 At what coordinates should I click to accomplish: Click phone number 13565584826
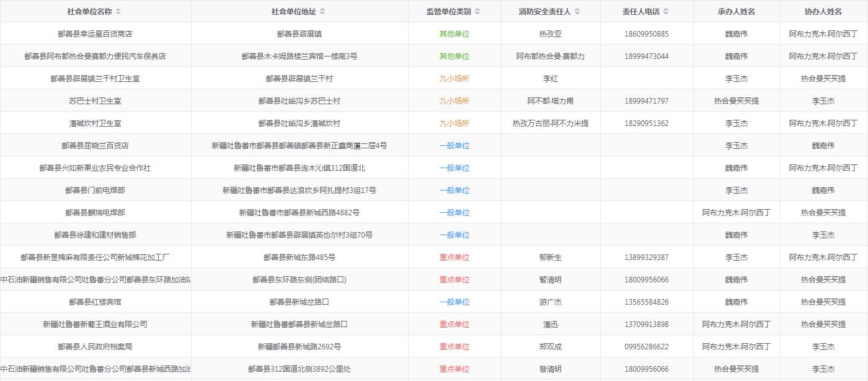click(646, 302)
